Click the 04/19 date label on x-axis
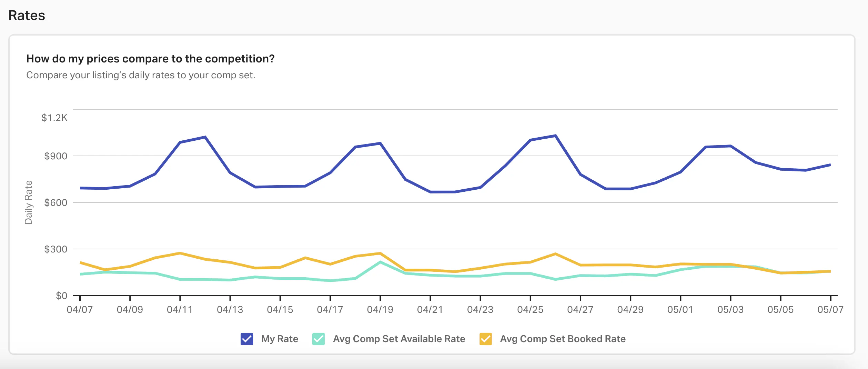The height and width of the screenshot is (369, 868). 380,310
